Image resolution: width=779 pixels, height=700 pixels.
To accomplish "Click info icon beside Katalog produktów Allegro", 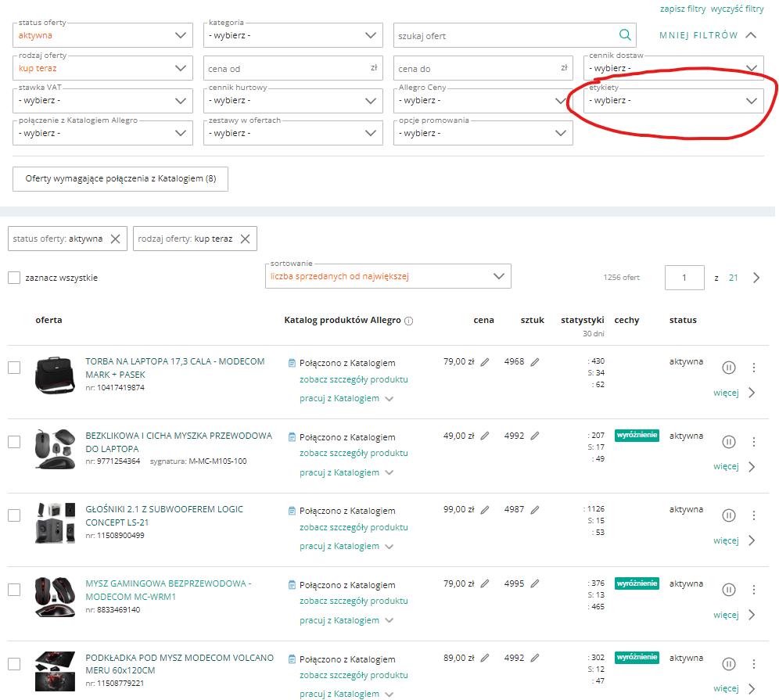I will coord(409,321).
